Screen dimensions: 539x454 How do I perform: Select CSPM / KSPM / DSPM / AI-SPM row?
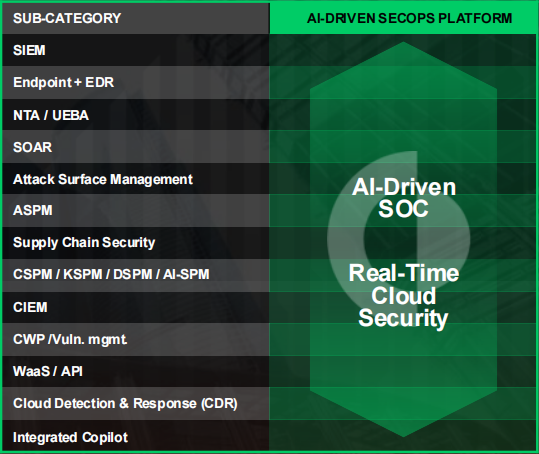click(136, 275)
